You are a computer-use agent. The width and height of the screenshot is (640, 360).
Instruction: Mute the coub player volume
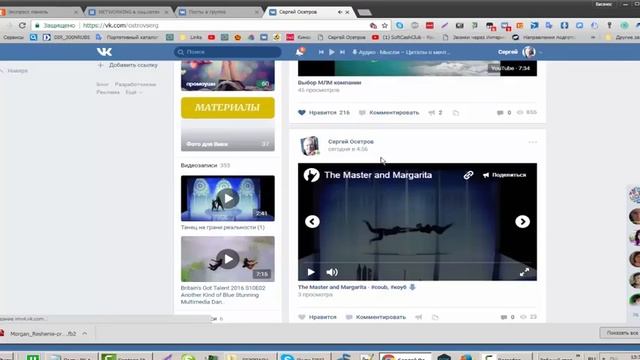(x=332, y=272)
